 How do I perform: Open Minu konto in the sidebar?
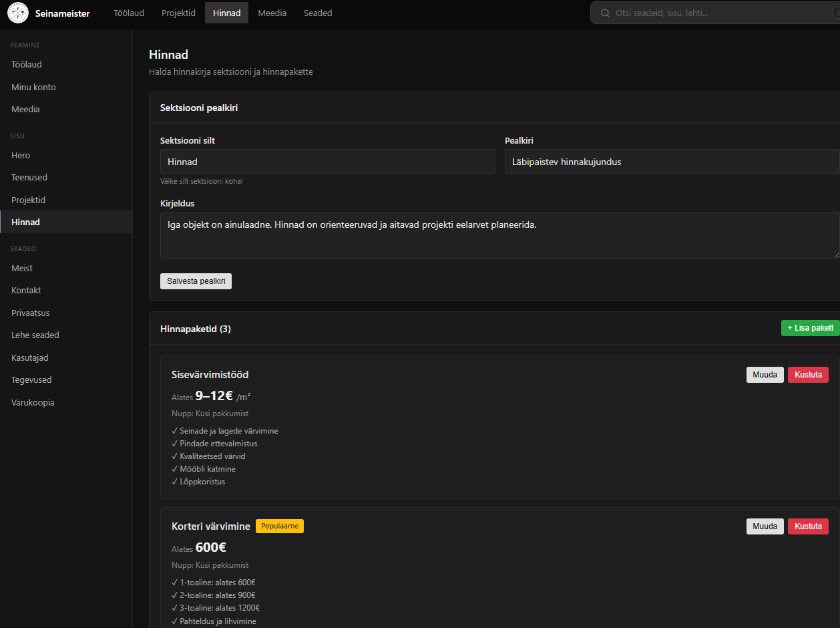pos(33,87)
